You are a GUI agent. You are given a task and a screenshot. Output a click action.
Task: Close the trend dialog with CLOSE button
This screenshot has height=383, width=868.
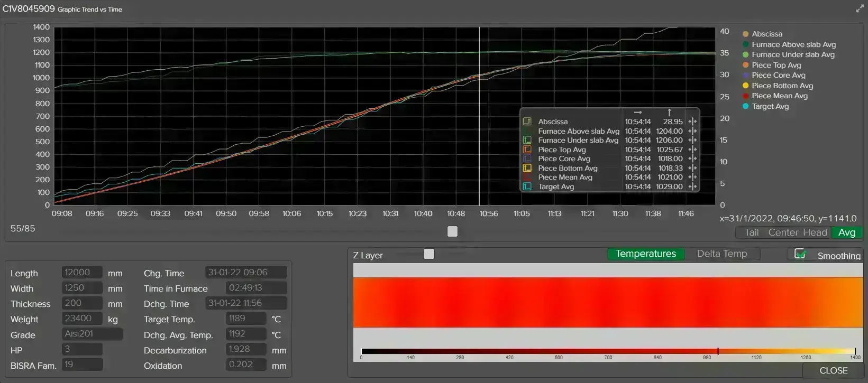pos(833,370)
